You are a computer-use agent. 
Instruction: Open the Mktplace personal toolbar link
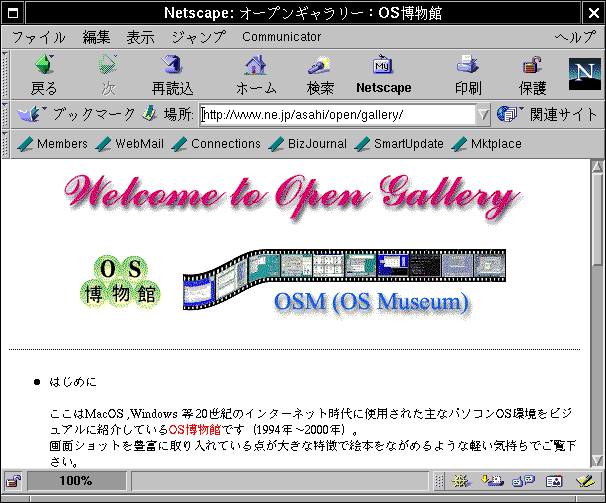[x=486, y=144]
